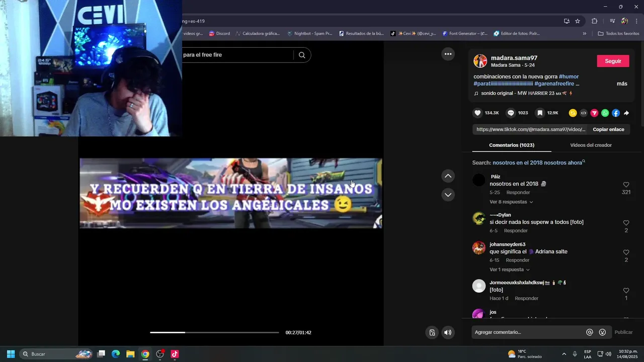Image resolution: width=644 pixels, height=362 pixels.
Task: Go to next video with down arrow
Action: tap(448, 195)
